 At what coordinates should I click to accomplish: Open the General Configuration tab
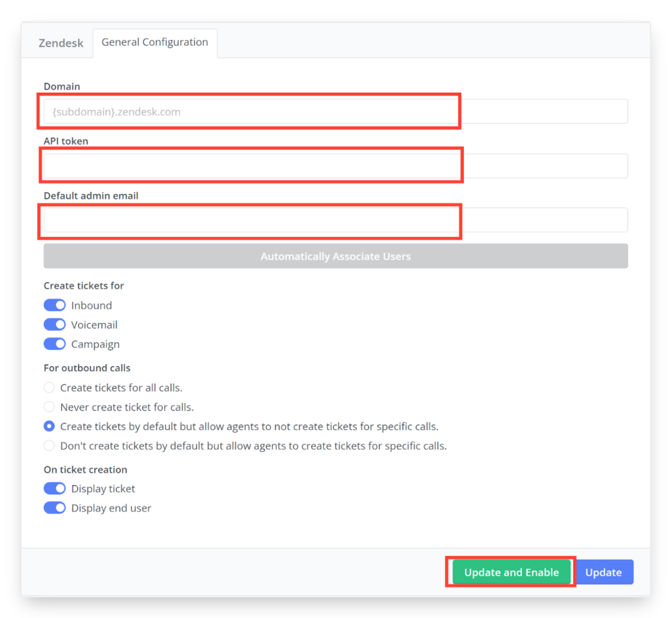tap(155, 42)
